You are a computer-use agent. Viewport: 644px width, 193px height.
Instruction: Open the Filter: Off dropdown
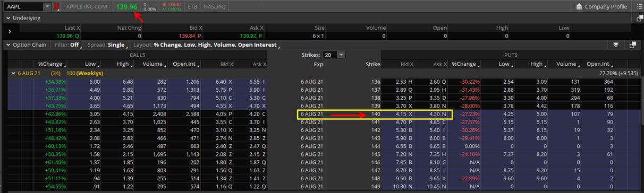pyautogui.click(x=69, y=45)
